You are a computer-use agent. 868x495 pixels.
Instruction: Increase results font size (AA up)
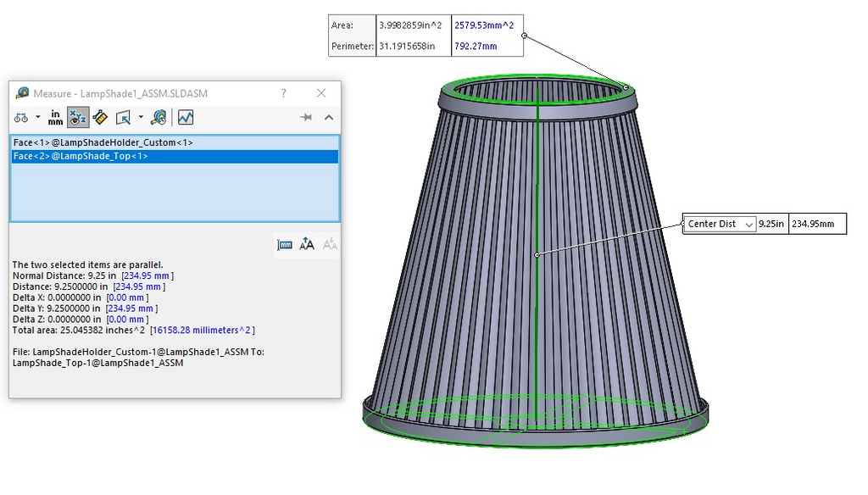(x=307, y=244)
